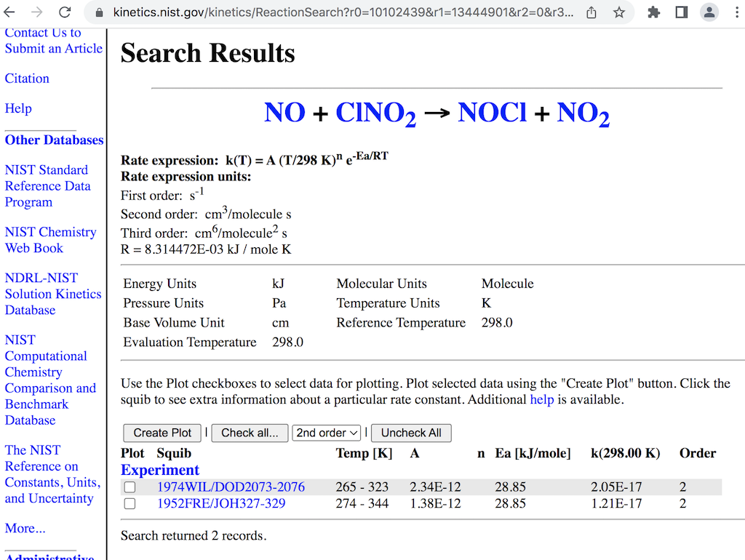Click the browser back arrow
This screenshot has height=560, width=745.
pyautogui.click(x=10, y=12)
